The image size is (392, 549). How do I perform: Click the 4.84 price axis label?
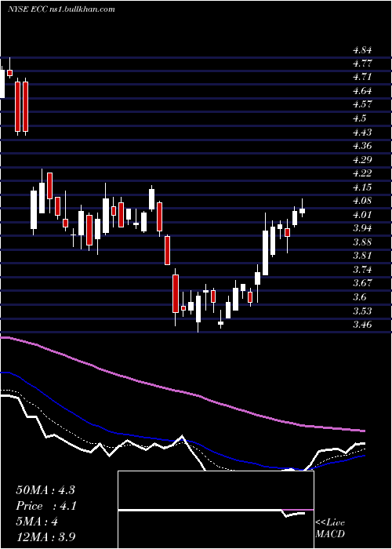click(x=362, y=50)
